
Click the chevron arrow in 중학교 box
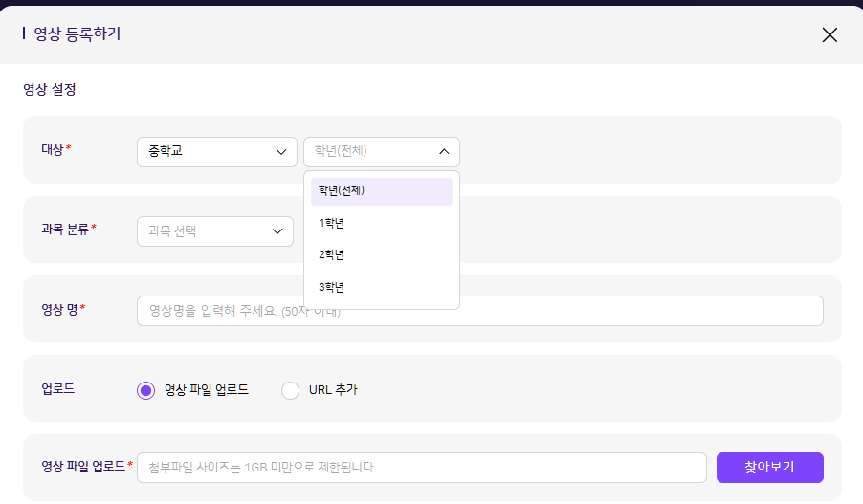pyautogui.click(x=280, y=151)
